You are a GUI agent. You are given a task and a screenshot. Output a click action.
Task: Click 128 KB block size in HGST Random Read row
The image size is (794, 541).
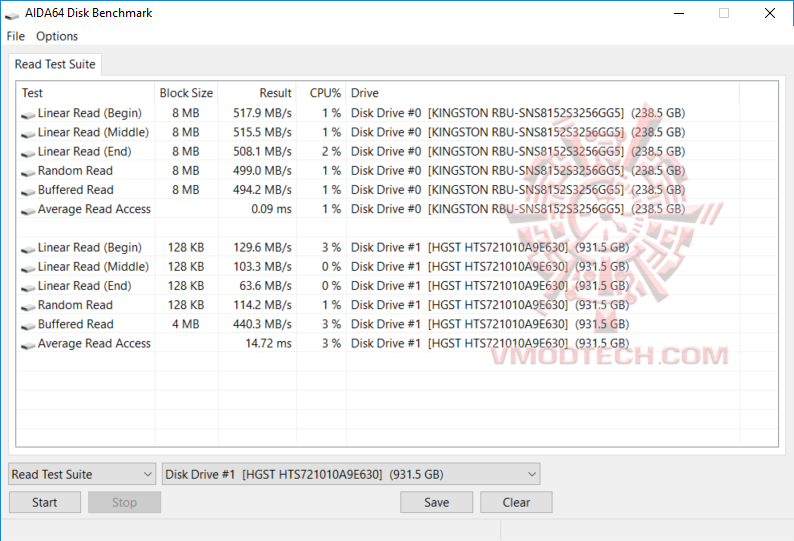[186, 305]
